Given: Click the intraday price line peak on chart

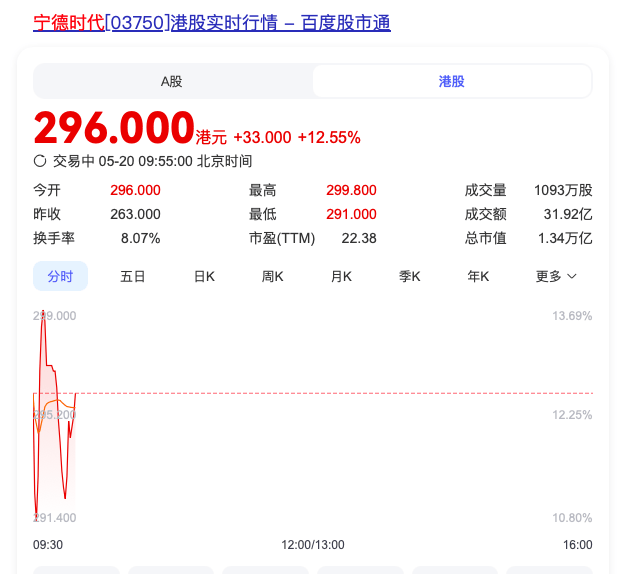Looking at the screenshot, I should pyautogui.click(x=43, y=313).
